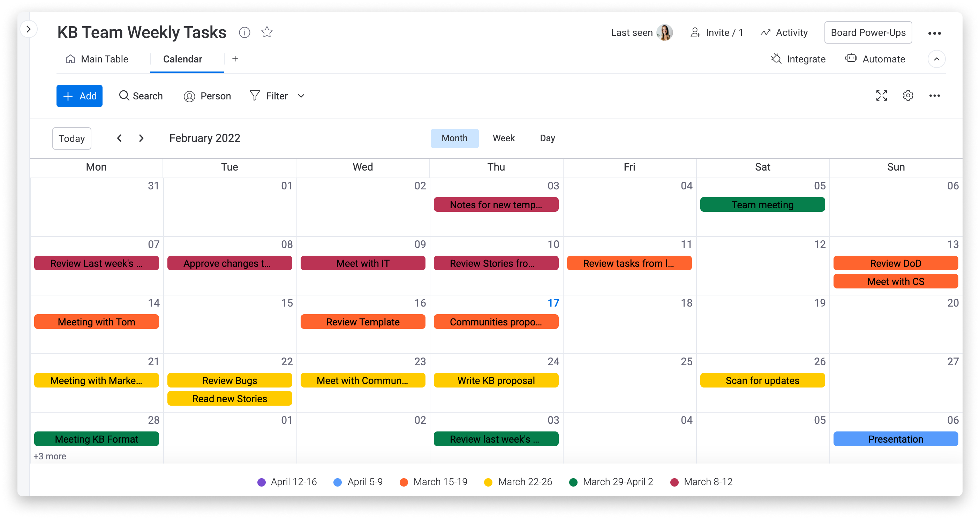Click the Person filter icon
Viewport: 980px width, 519px height.
click(x=189, y=96)
